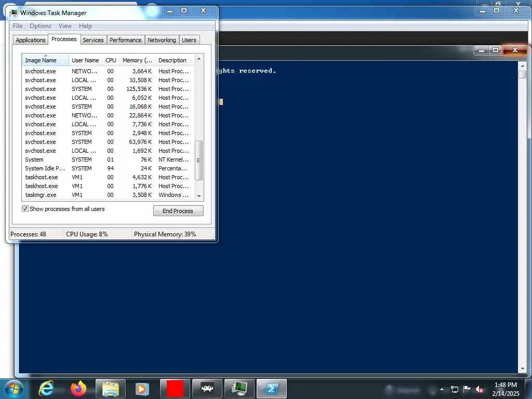Select the taskmgr.exe process row

click(x=108, y=195)
